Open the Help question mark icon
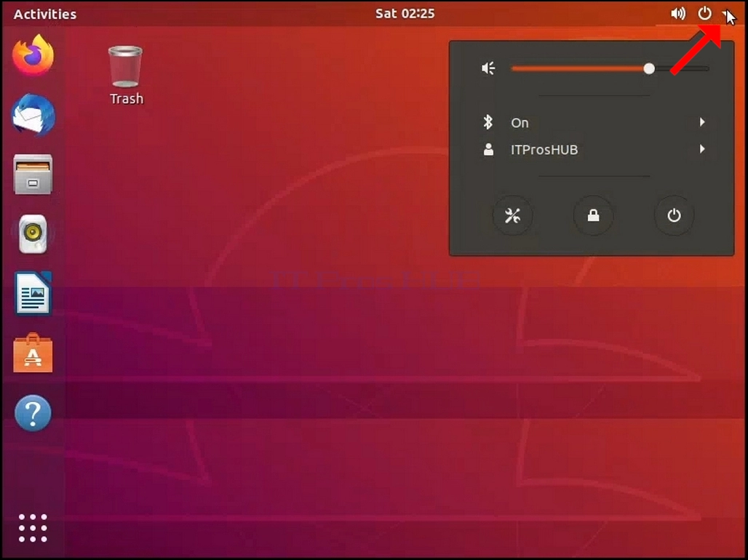This screenshot has width=748, height=560. (33, 412)
